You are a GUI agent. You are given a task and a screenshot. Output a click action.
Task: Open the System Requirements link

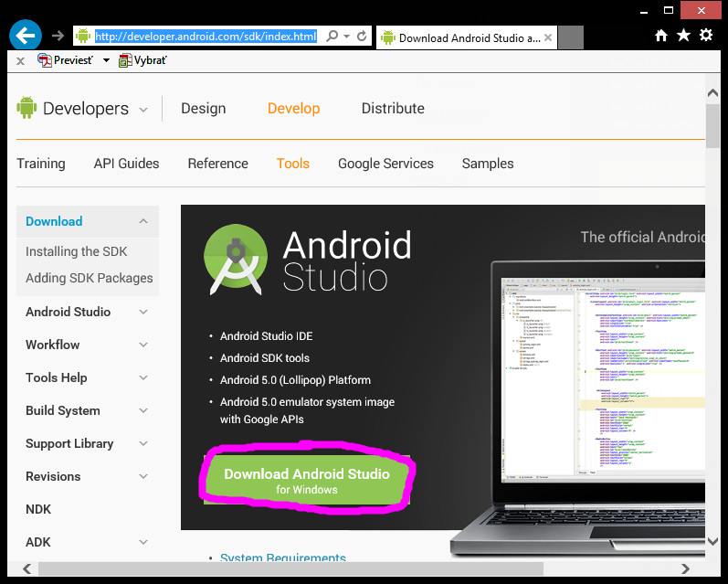(283, 557)
